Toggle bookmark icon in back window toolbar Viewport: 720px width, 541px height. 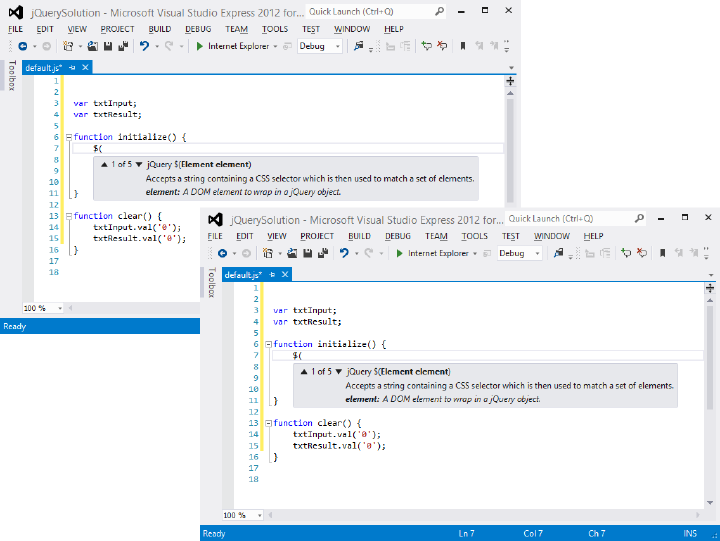click(x=463, y=45)
